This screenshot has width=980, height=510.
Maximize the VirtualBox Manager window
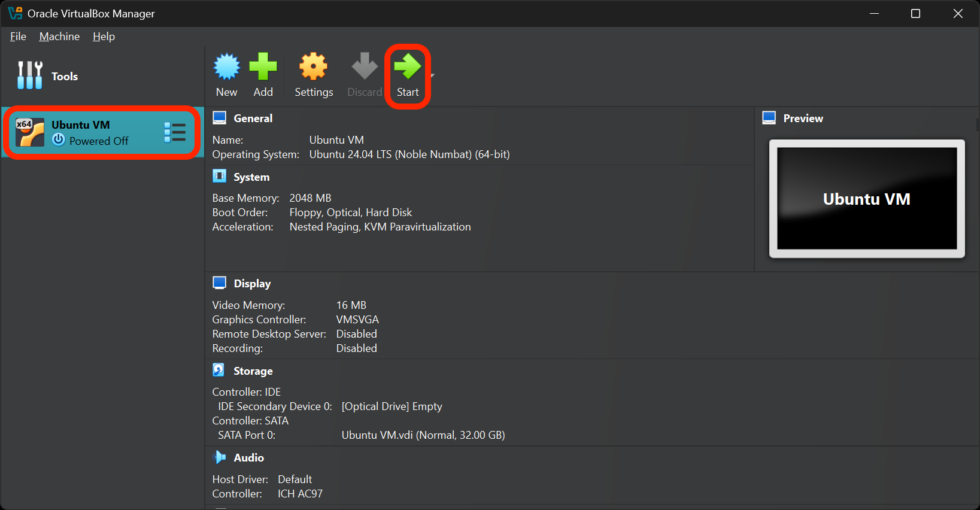pos(915,14)
